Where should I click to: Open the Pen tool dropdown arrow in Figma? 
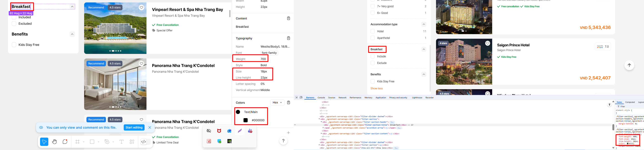coord(113,142)
